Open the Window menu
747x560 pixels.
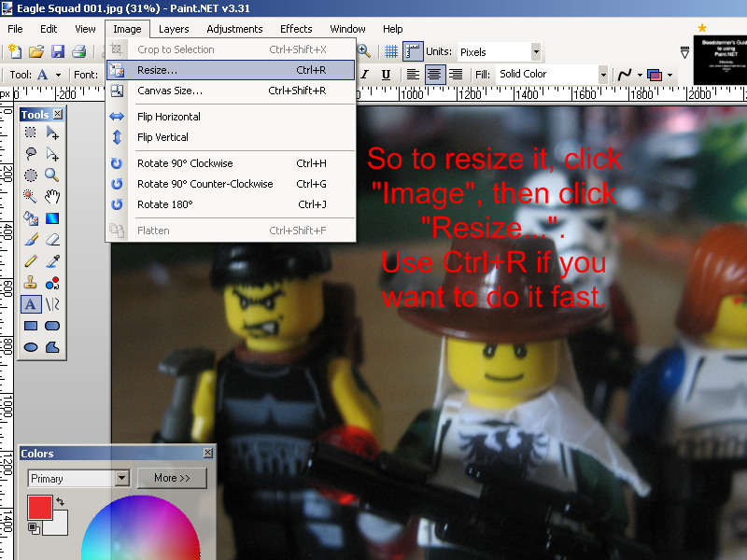point(347,29)
